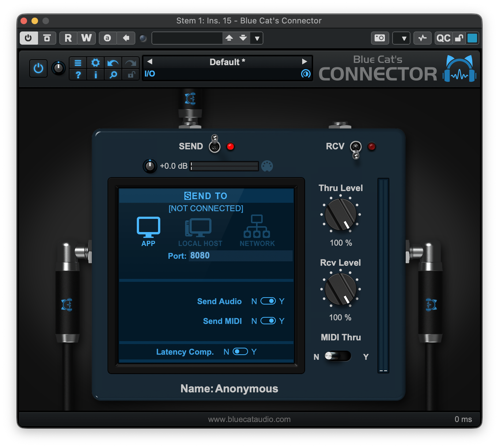Toggle the quick controls lock icon
Image resolution: width=499 pixels, height=448 pixels.
coord(459,38)
